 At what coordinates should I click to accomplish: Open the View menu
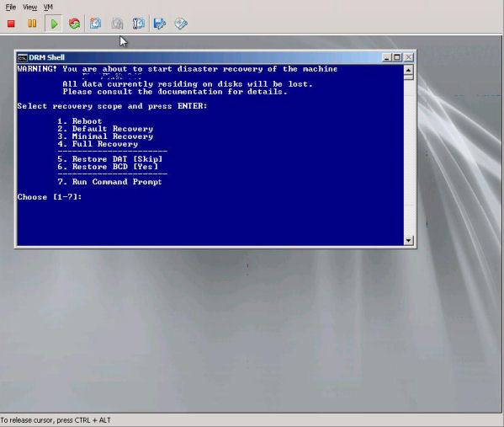tap(30, 7)
